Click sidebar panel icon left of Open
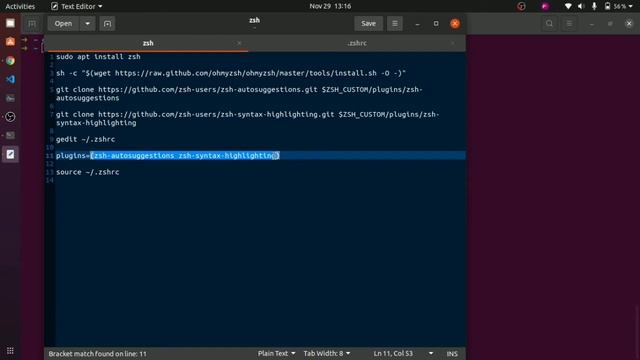Screen dimensions: 640x360 32,24
